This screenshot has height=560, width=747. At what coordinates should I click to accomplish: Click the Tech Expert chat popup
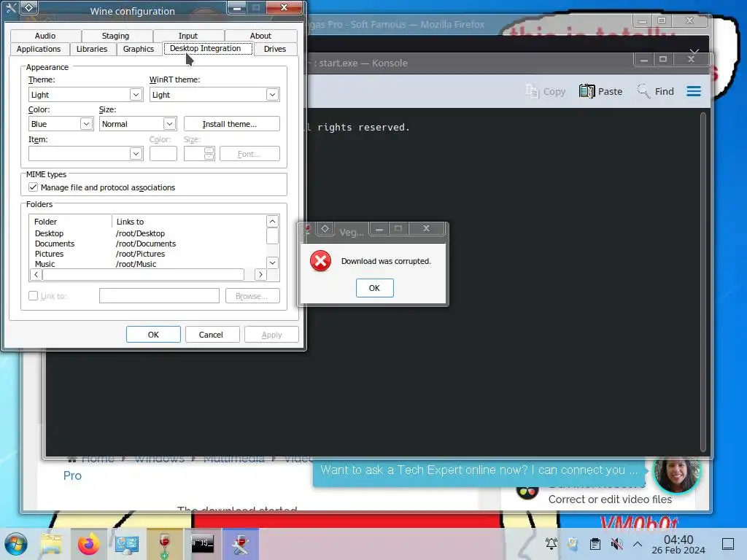(x=479, y=470)
